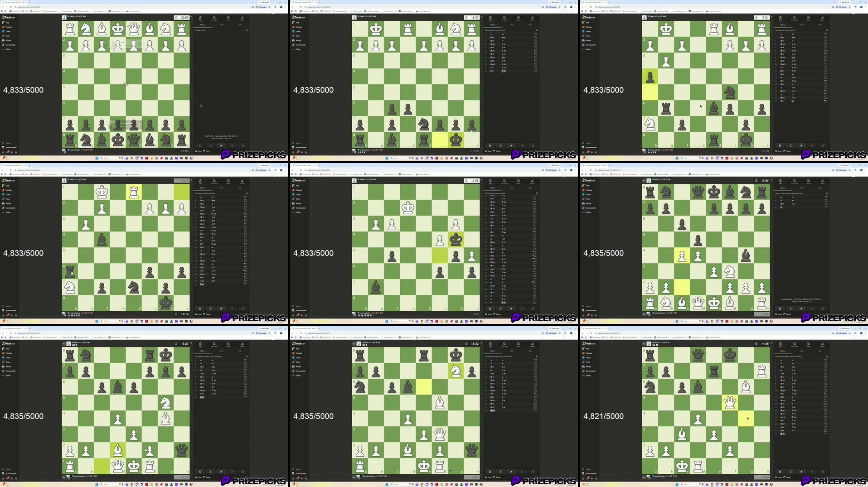This screenshot has height=487, width=868.
Task: Click the 14:56 clock above the board
Action: pyautogui.click(x=762, y=343)
